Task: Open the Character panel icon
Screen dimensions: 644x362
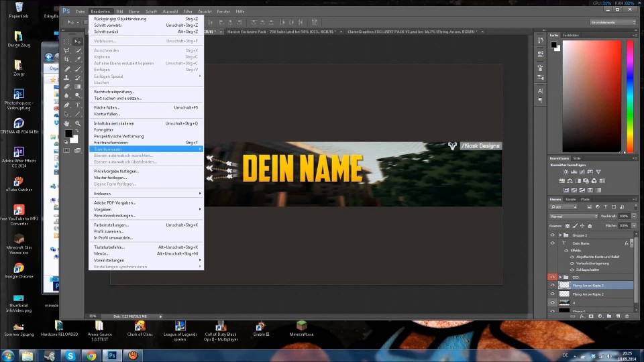Action: click(540, 91)
